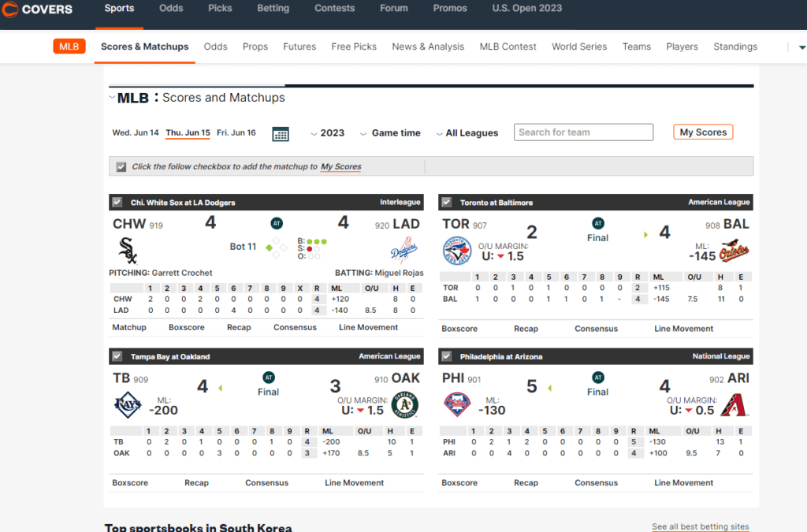The height and width of the screenshot is (532, 807).
Task: Click the Oakland Athletics logo
Action: coord(405,405)
